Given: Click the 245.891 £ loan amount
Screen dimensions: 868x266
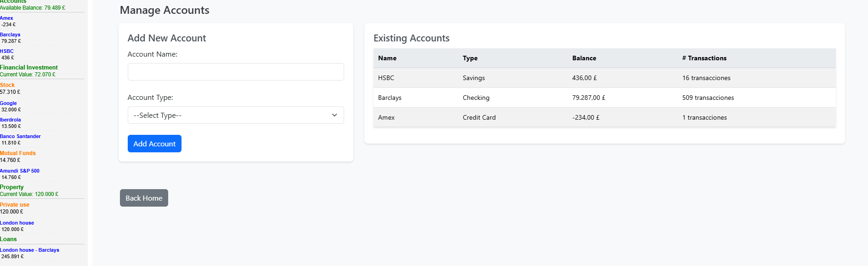Looking at the screenshot, I should point(12,256).
